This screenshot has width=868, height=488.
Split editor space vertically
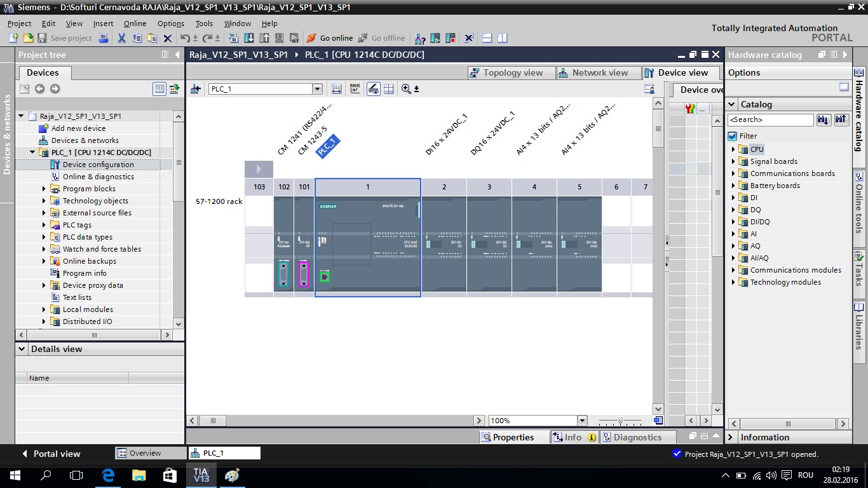point(503,38)
